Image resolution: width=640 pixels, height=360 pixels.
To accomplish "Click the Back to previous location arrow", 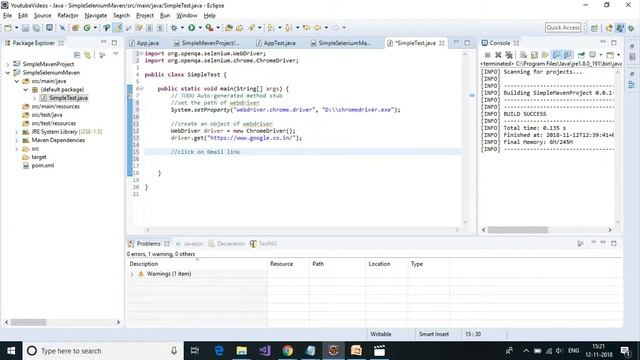I will 318,28.
